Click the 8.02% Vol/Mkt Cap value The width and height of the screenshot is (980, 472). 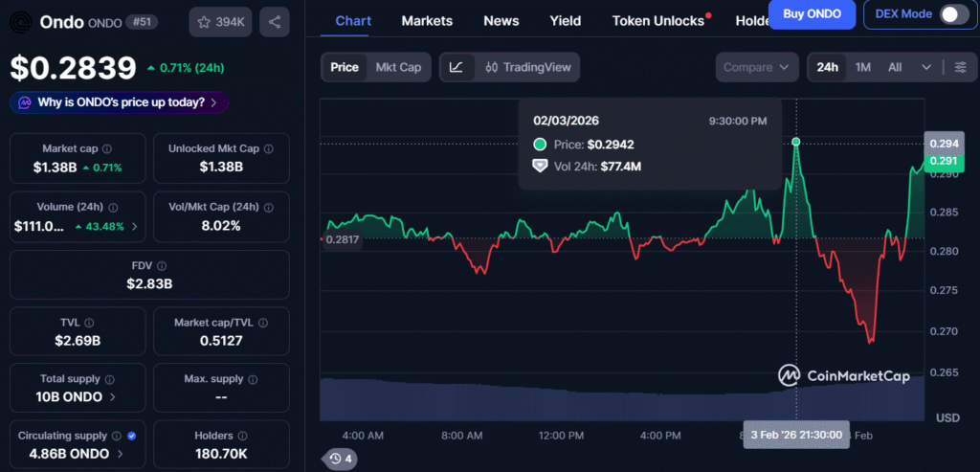coord(221,226)
